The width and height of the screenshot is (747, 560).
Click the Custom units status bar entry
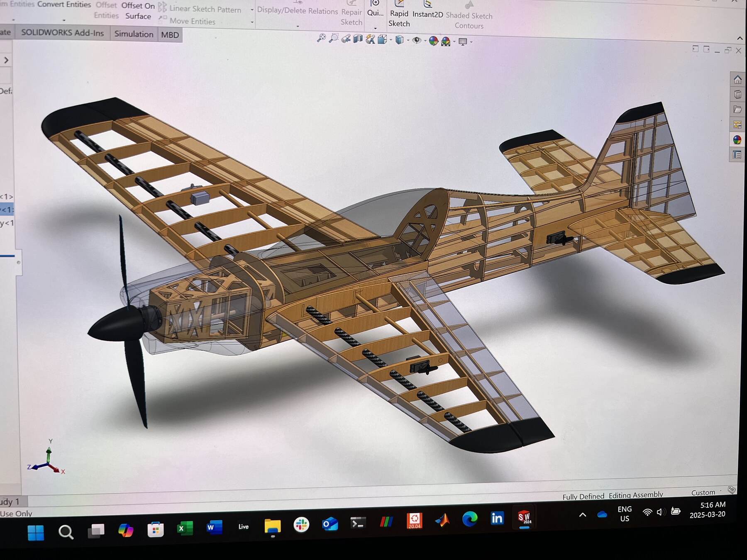point(703,492)
